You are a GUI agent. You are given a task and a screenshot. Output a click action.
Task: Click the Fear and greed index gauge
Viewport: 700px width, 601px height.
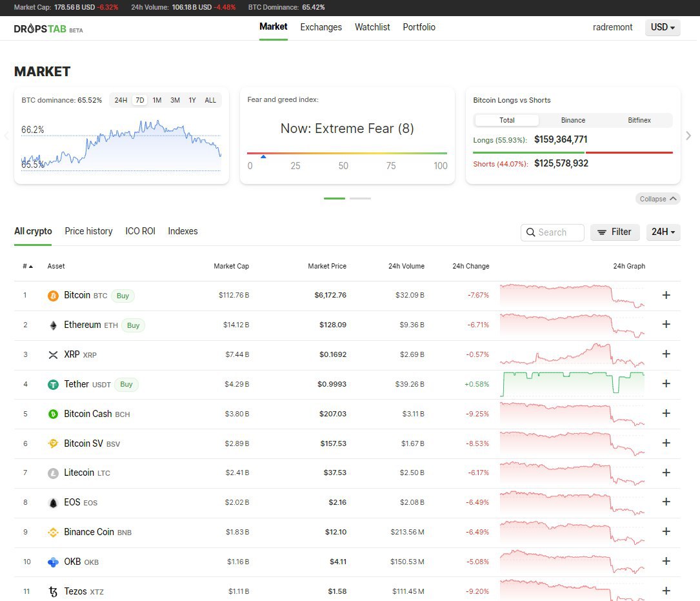[347, 153]
